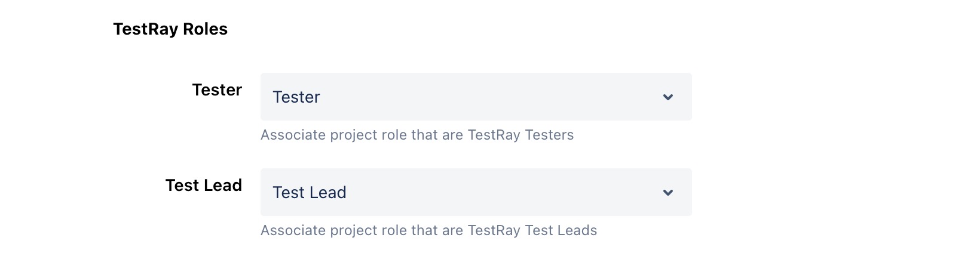The width and height of the screenshot is (980, 253).
Task: Click the chevron arrow in Tester dropdown
Action: pyautogui.click(x=668, y=97)
